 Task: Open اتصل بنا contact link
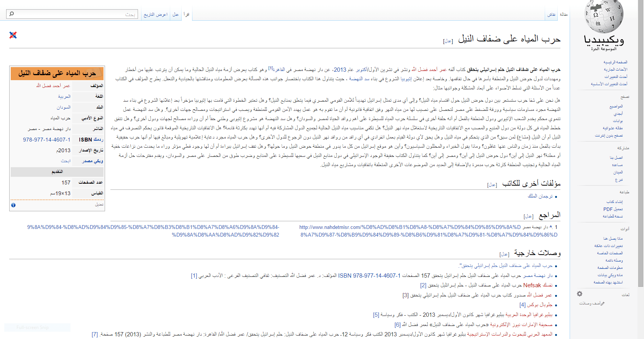click(x=616, y=158)
